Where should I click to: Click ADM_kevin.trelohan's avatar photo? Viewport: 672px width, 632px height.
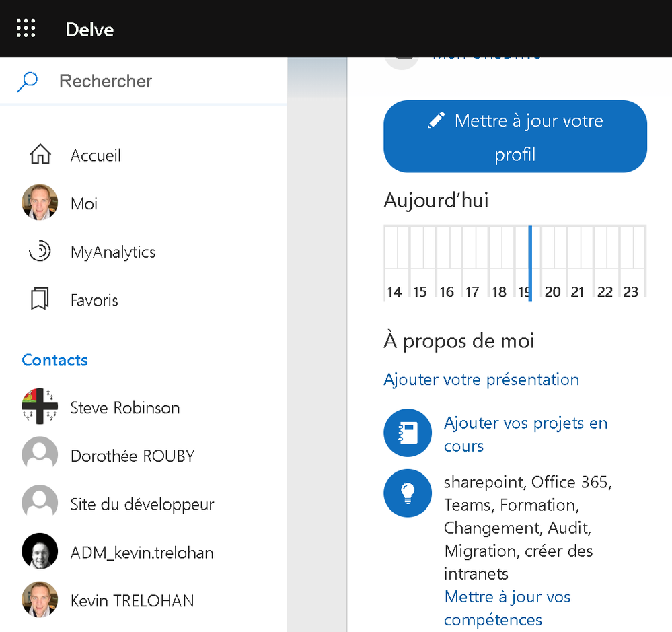[40, 551]
